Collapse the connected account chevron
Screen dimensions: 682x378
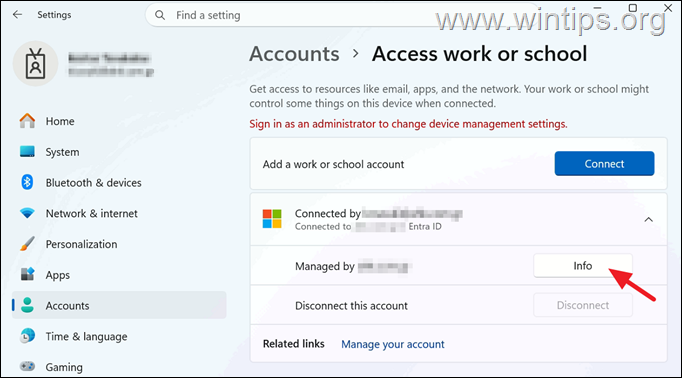(x=649, y=220)
